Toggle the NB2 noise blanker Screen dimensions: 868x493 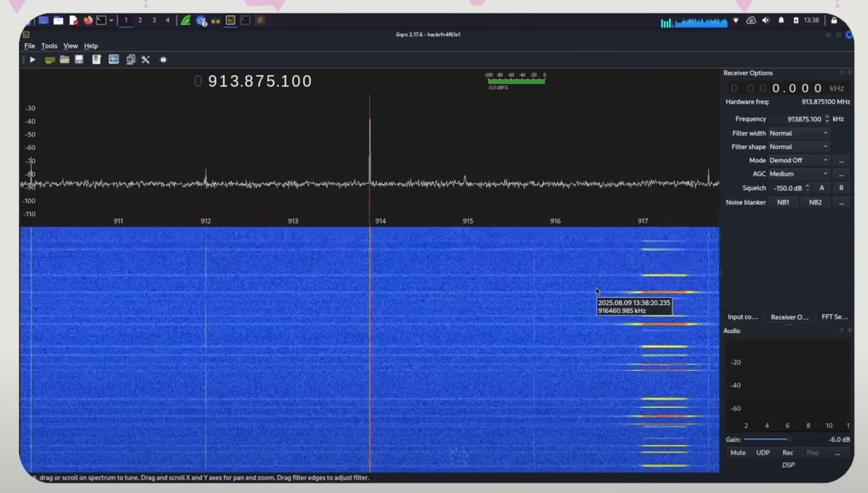point(815,202)
